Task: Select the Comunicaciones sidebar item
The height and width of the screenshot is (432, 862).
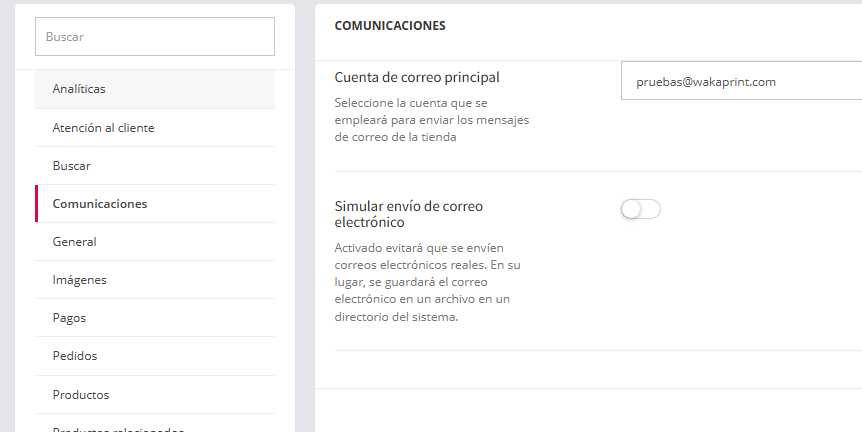Action: click(x=100, y=204)
